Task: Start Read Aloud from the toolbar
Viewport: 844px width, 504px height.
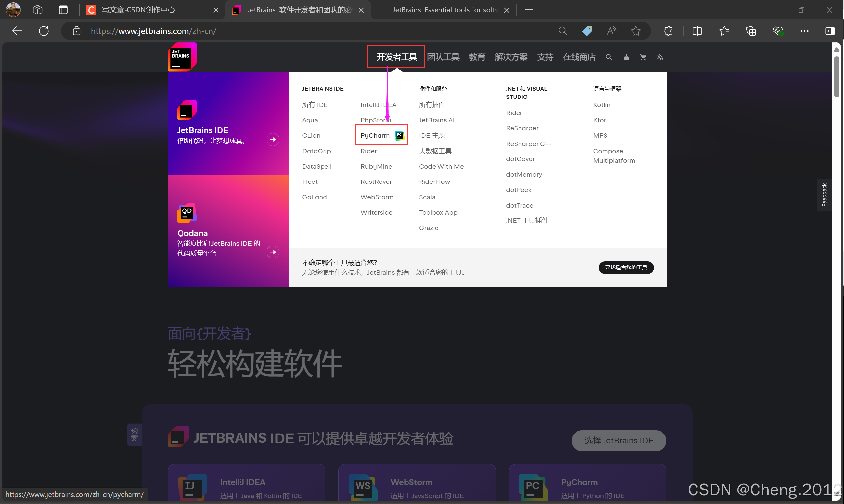Action: click(x=611, y=31)
